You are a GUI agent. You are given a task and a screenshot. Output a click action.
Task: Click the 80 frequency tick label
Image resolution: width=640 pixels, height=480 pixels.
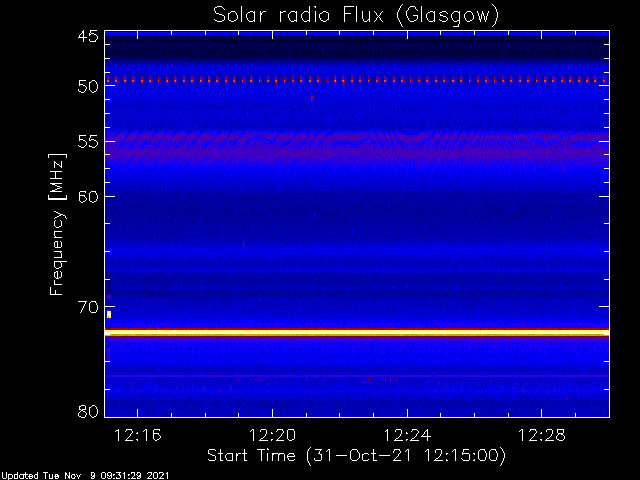click(88, 411)
